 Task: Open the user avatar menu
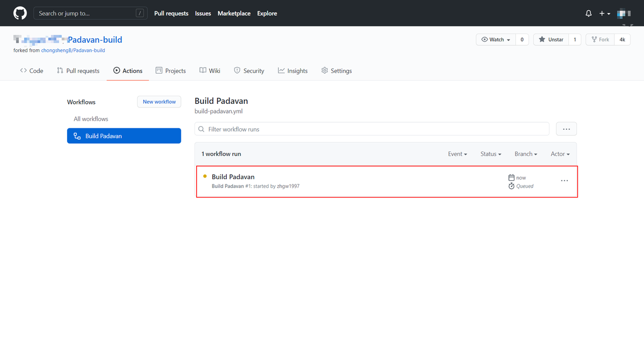pyautogui.click(x=624, y=14)
